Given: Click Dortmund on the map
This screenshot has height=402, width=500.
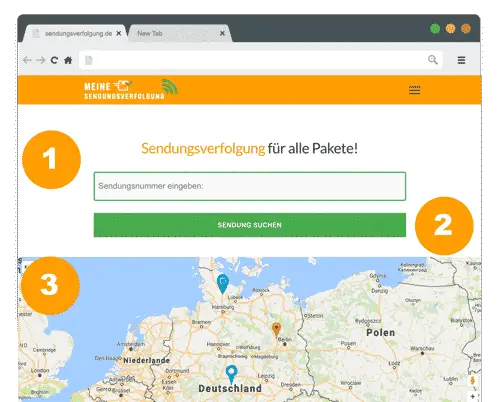Looking at the screenshot, I should (x=177, y=371).
